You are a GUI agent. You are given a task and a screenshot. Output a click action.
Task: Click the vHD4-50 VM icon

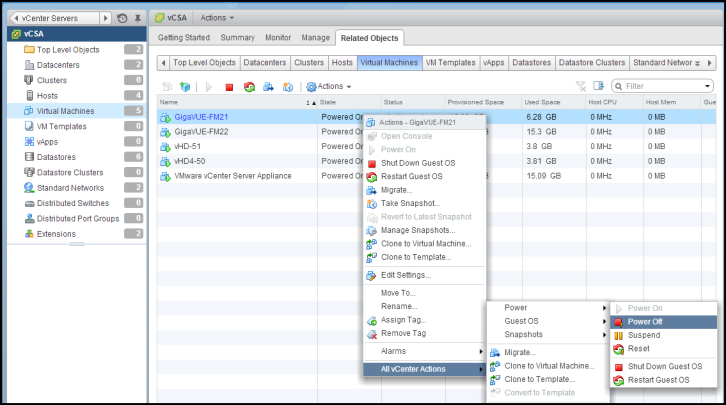[165, 162]
